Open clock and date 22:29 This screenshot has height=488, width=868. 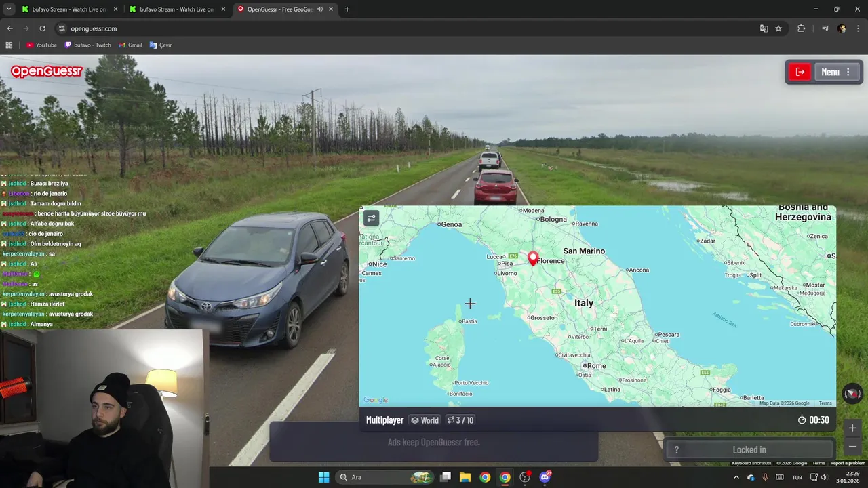847,477
